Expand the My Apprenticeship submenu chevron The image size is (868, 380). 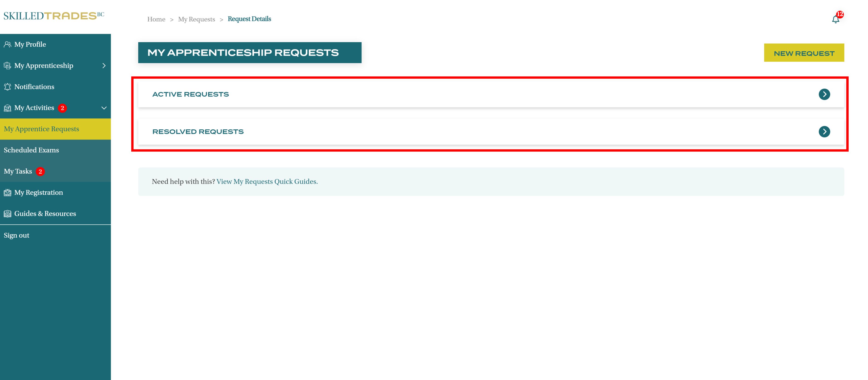104,66
